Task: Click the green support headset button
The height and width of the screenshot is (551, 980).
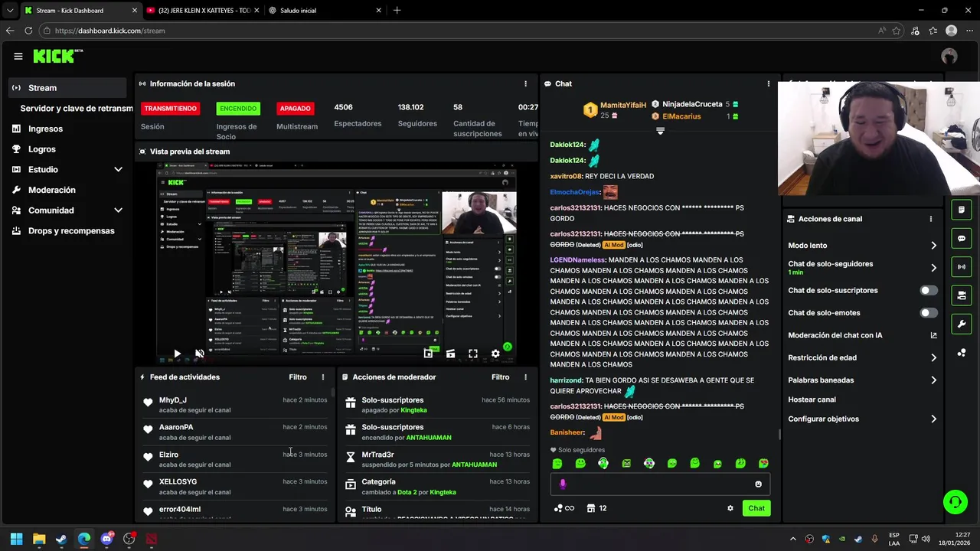Action: [955, 502]
